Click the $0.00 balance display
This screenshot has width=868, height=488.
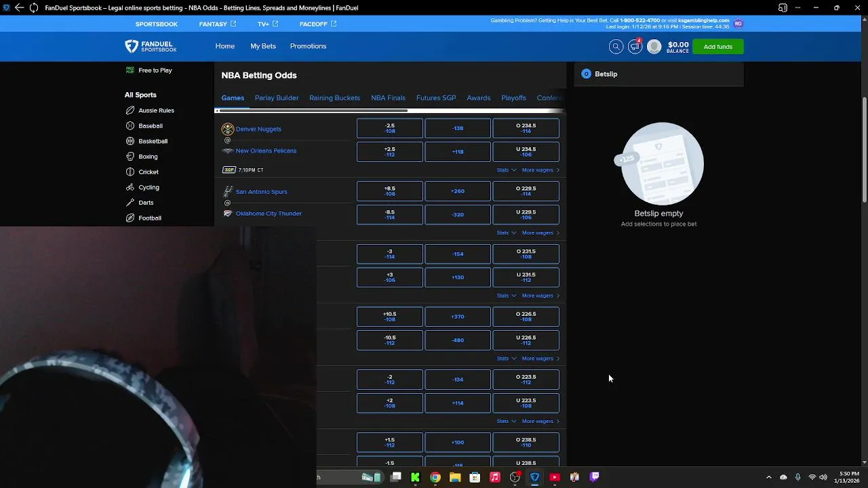tap(678, 47)
